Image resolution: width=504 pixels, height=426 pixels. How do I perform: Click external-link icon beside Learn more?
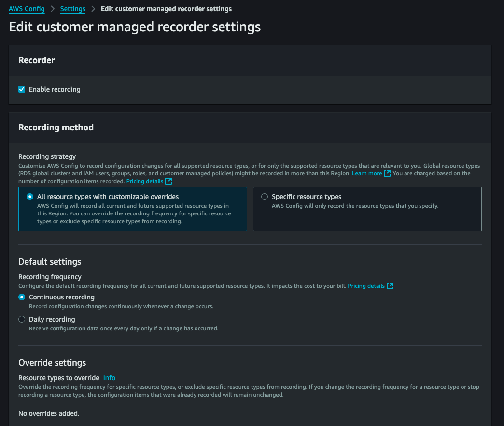pyautogui.click(x=387, y=173)
